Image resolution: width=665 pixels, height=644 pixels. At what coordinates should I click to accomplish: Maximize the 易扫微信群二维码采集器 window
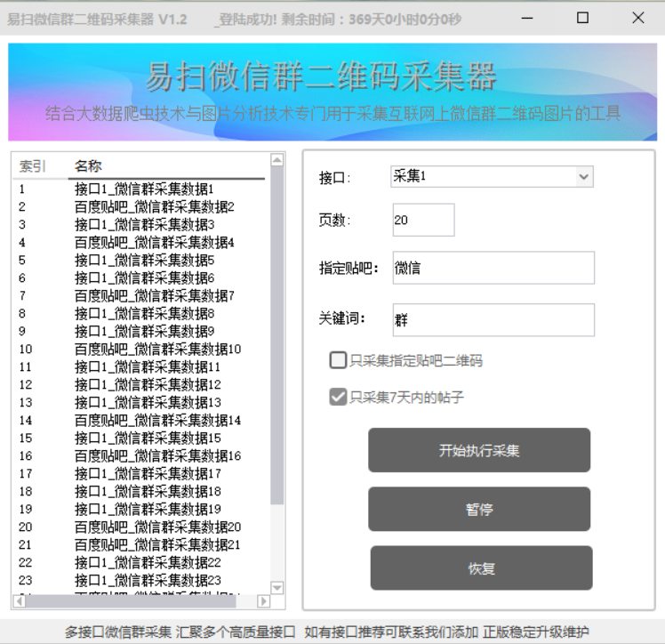pos(582,18)
